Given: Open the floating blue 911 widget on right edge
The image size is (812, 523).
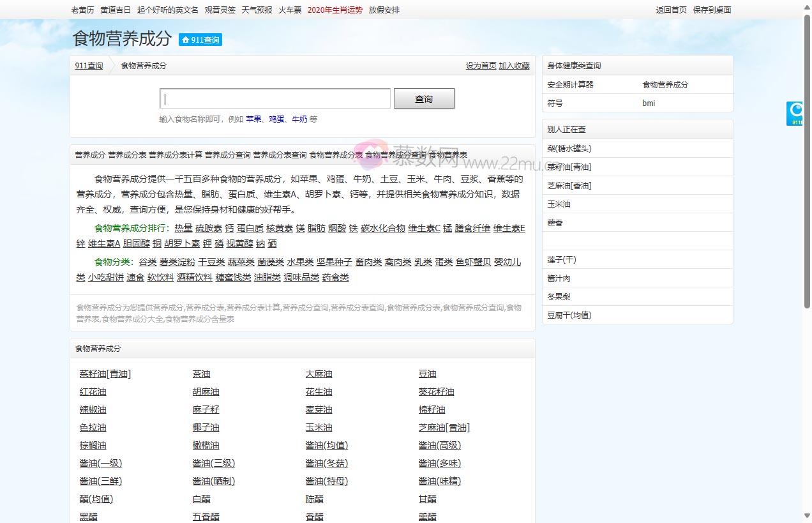Looking at the screenshot, I should (795, 113).
